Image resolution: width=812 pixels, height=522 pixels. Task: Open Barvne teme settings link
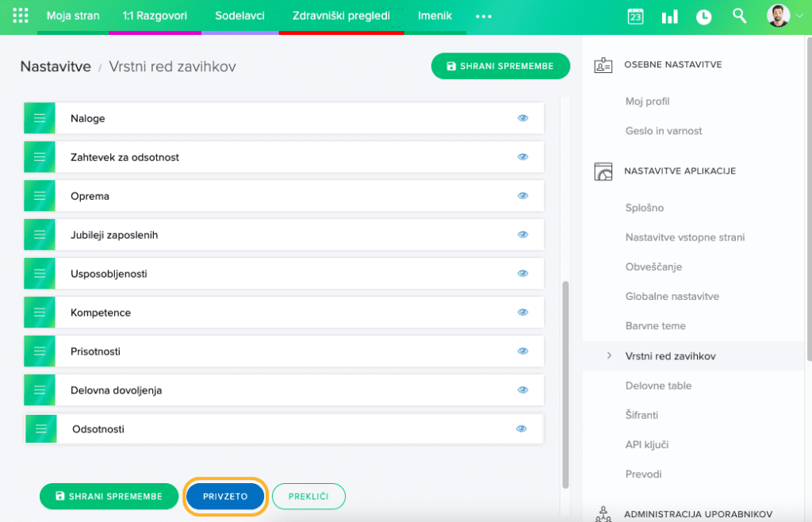(655, 326)
